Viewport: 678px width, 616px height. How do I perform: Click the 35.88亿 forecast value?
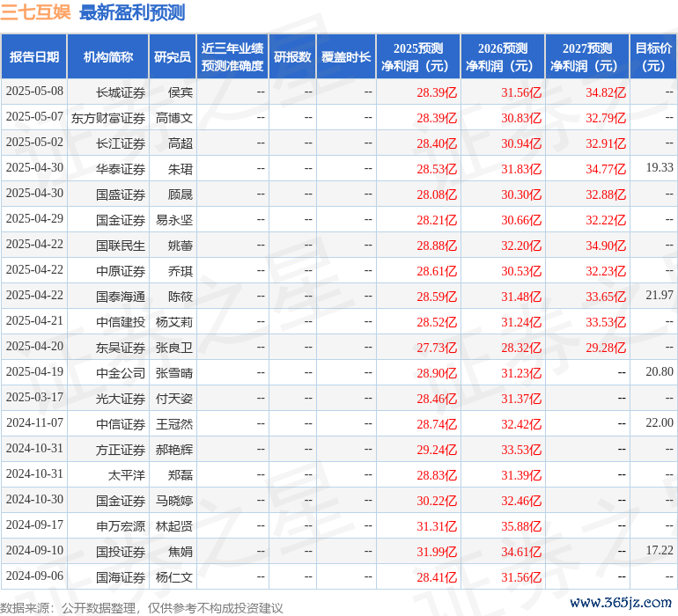pyautogui.click(x=521, y=526)
